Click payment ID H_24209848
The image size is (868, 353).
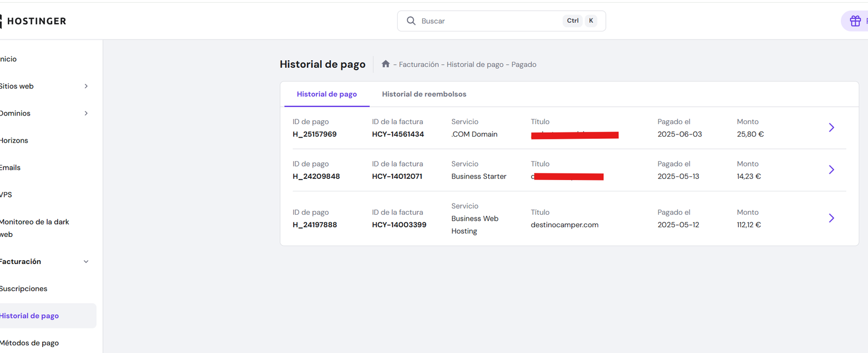tap(316, 176)
